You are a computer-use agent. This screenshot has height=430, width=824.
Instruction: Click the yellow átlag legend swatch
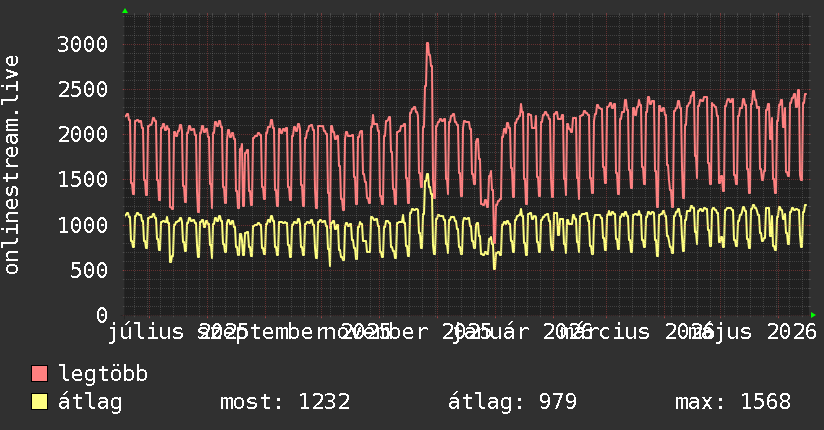coord(39,401)
